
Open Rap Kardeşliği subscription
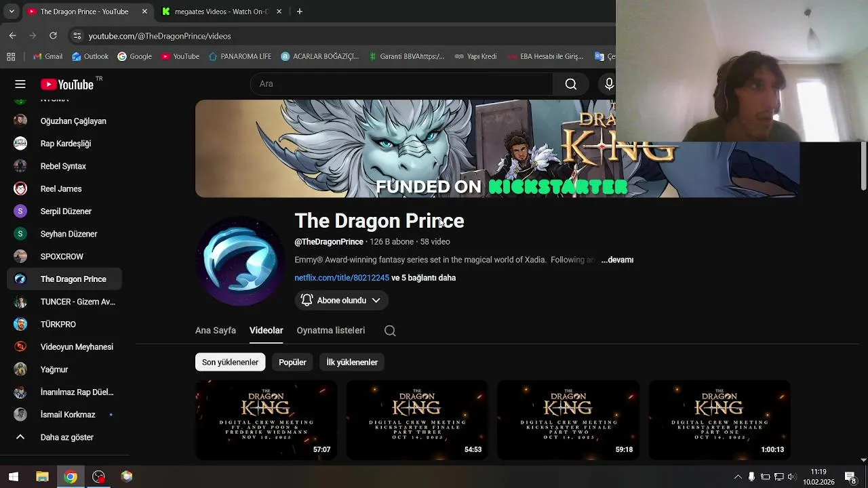click(65, 144)
